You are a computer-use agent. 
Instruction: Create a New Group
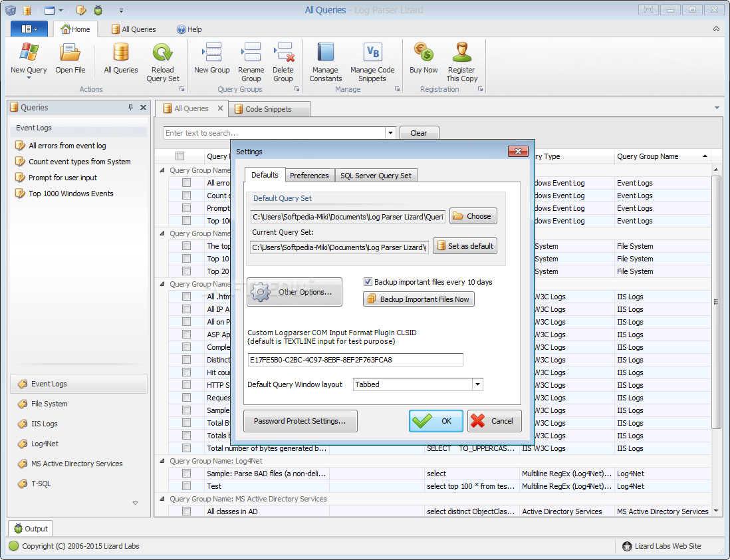[212, 59]
